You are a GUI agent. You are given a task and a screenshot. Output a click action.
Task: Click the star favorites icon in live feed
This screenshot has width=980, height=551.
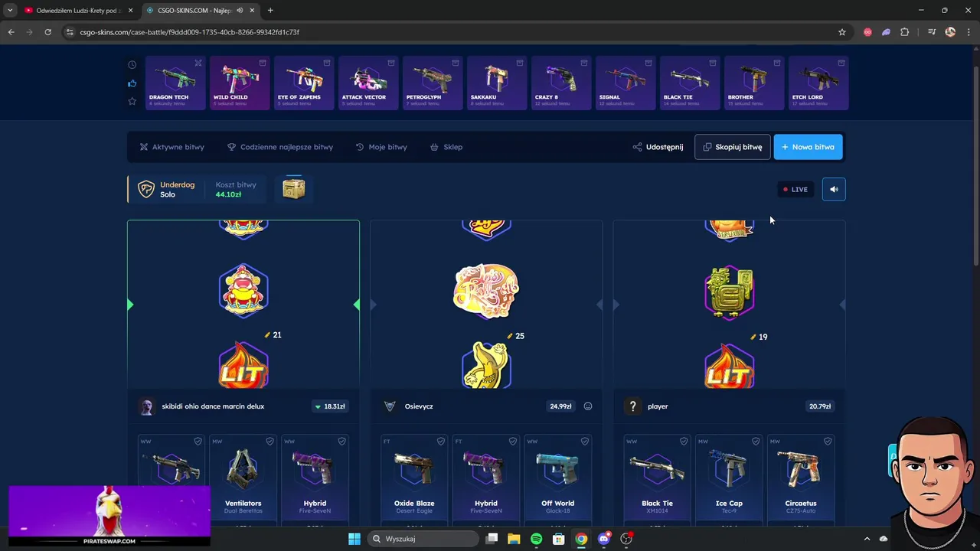coord(132,101)
